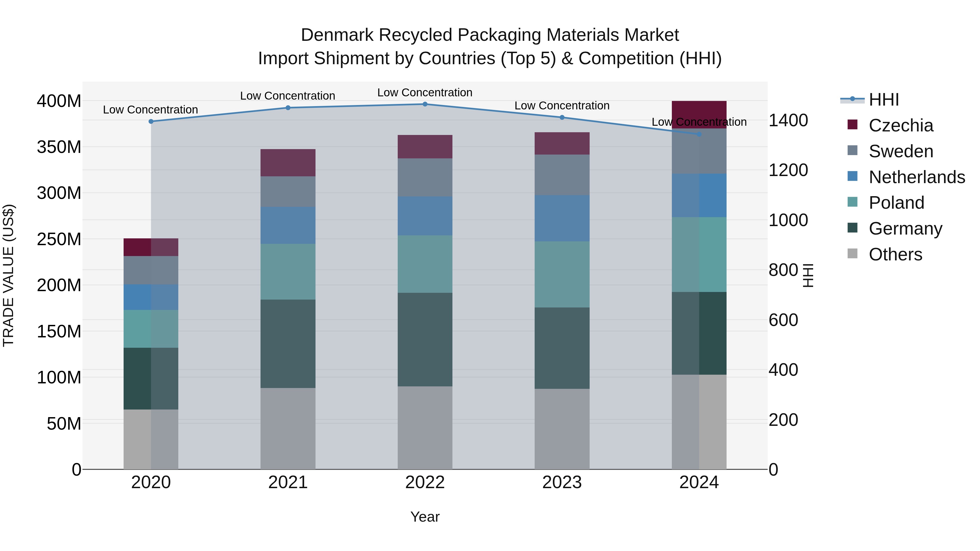Viewport: 980px width, 551px height.
Task: Click the Low Concentration label above 2022
Action: 425,93
